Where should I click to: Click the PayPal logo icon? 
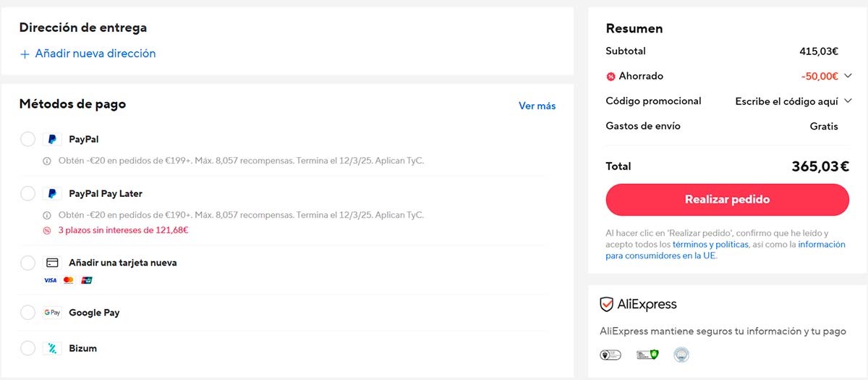click(52, 139)
